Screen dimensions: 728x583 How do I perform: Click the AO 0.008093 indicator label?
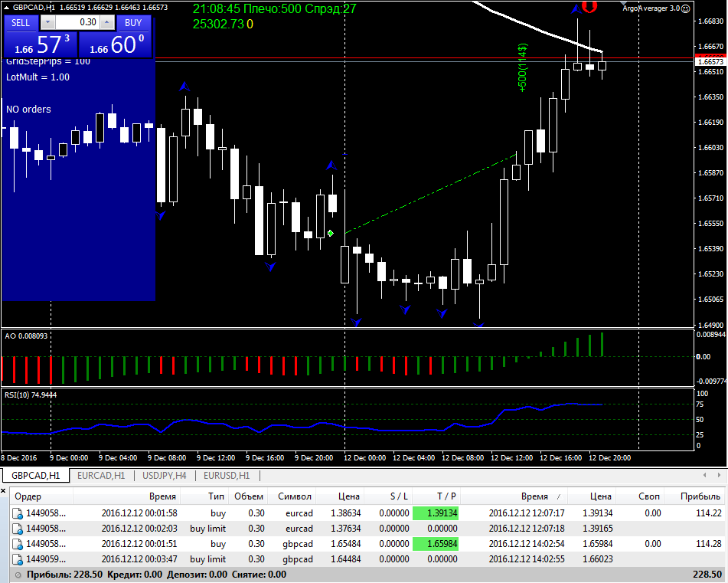click(27, 336)
